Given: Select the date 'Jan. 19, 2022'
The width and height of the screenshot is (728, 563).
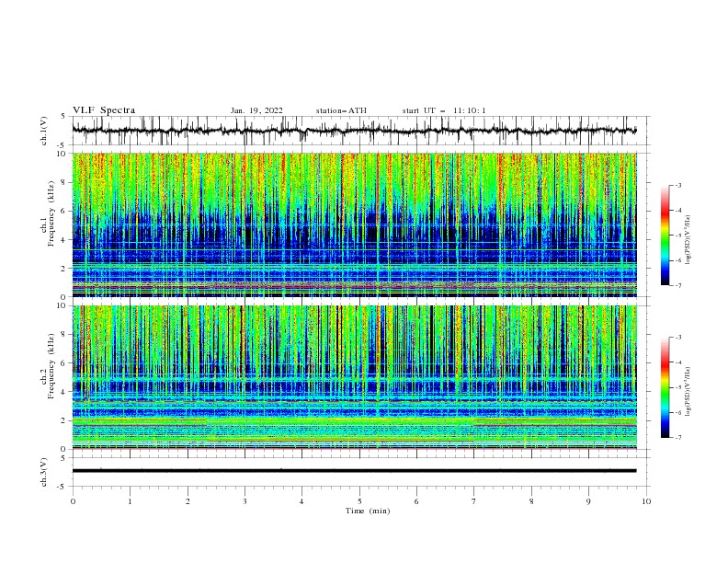Looking at the screenshot, I should 256,110.
